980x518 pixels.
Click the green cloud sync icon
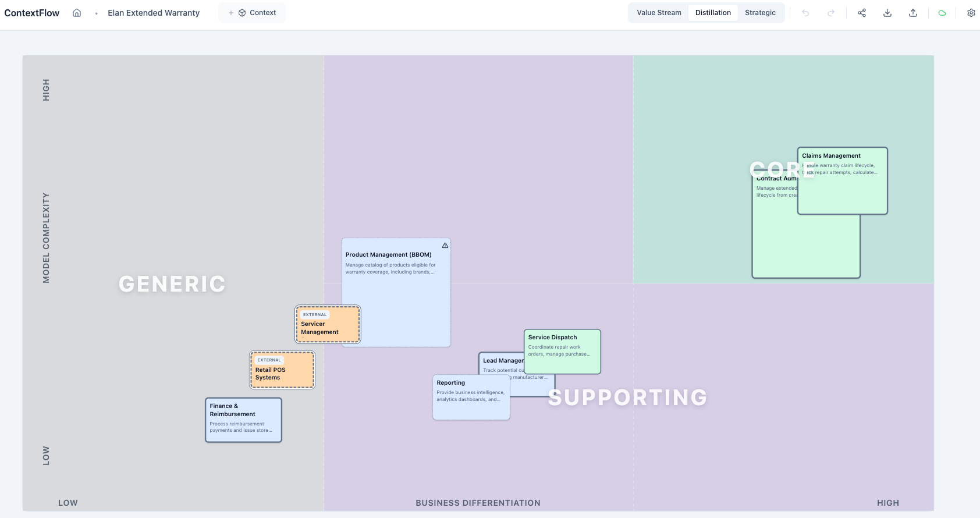point(942,13)
